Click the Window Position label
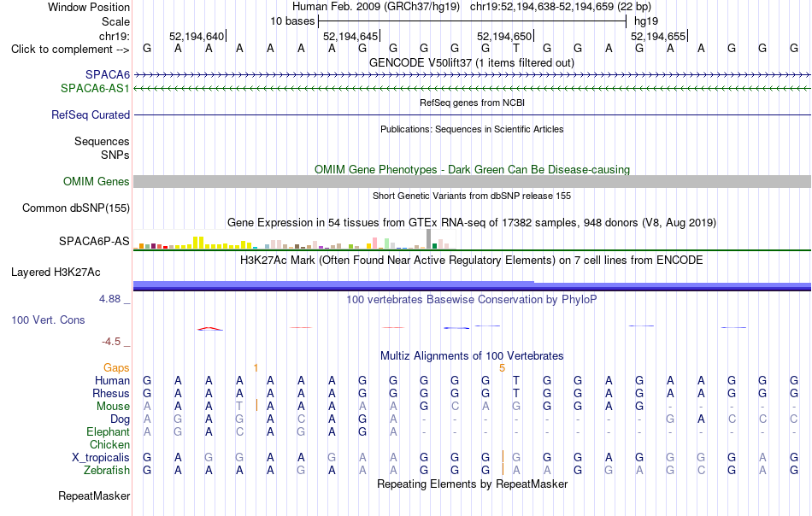The height and width of the screenshot is (516, 812). click(89, 7)
